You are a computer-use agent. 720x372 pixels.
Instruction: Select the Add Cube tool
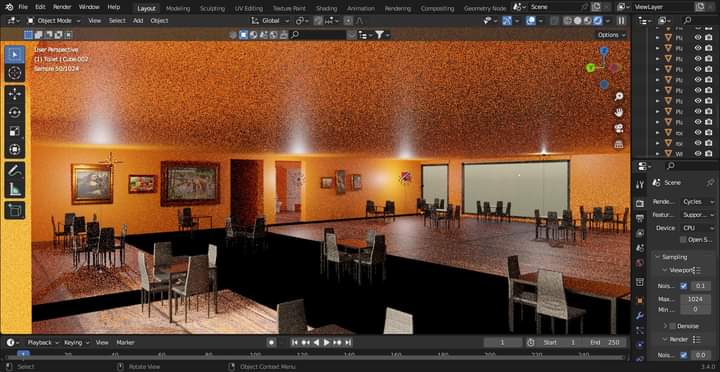[15, 210]
